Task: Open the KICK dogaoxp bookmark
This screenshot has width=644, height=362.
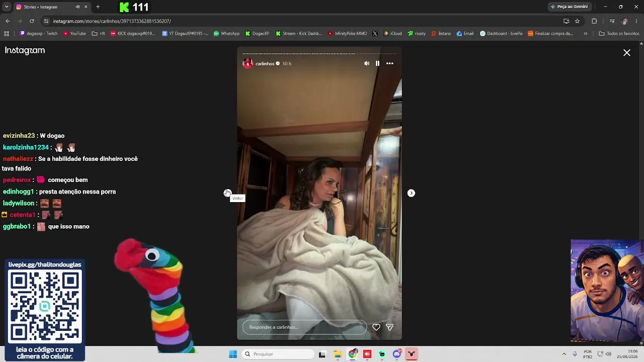Action: tap(132, 34)
